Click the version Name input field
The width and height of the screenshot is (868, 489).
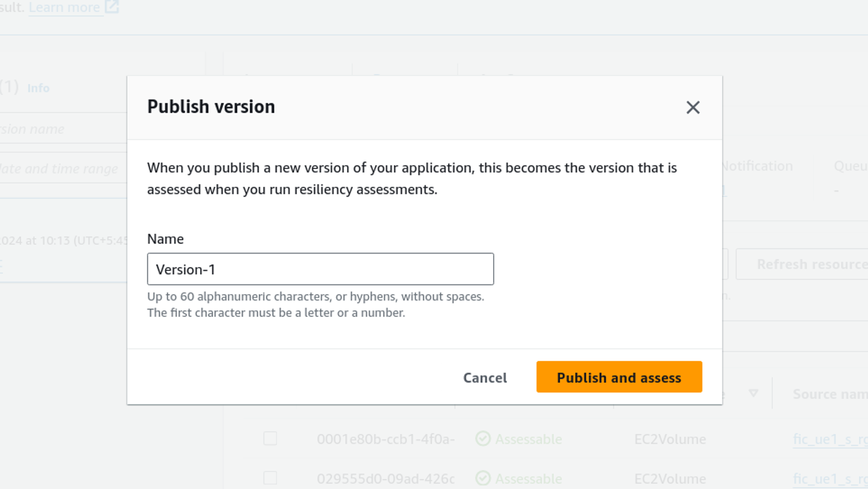pos(320,269)
